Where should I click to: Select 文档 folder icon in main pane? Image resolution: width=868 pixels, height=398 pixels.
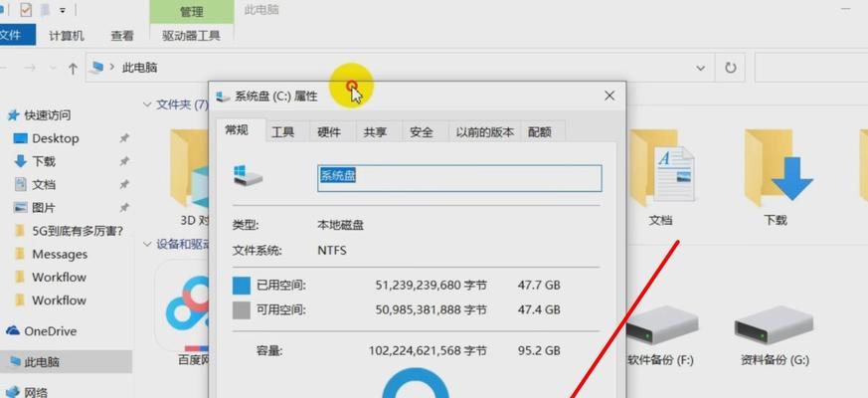tap(662, 169)
